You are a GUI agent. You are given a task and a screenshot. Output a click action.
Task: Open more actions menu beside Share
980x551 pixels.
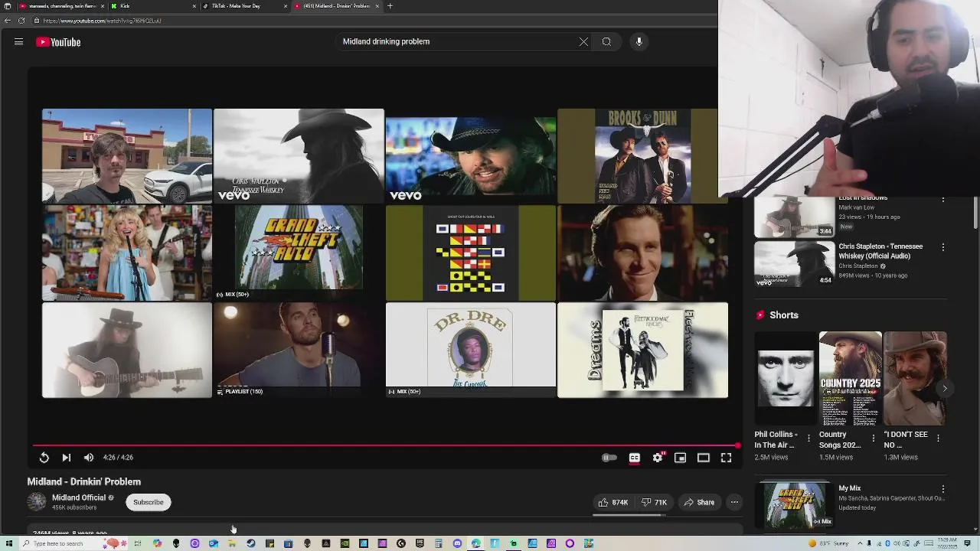click(x=734, y=502)
